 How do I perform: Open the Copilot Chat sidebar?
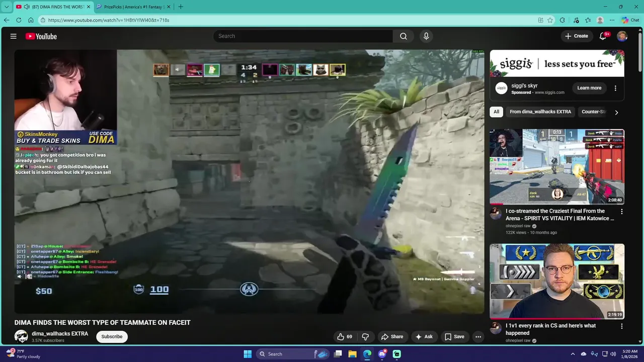[630, 20]
